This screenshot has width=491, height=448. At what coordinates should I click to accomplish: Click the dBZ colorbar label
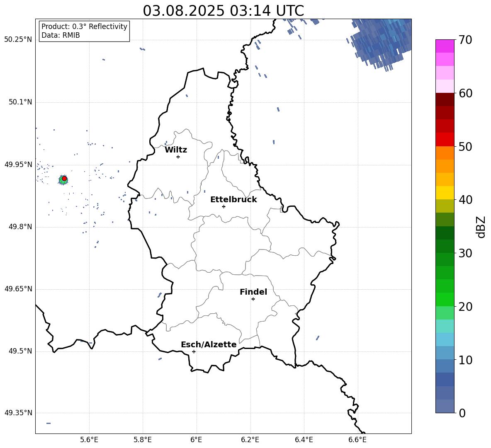coord(481,227)
